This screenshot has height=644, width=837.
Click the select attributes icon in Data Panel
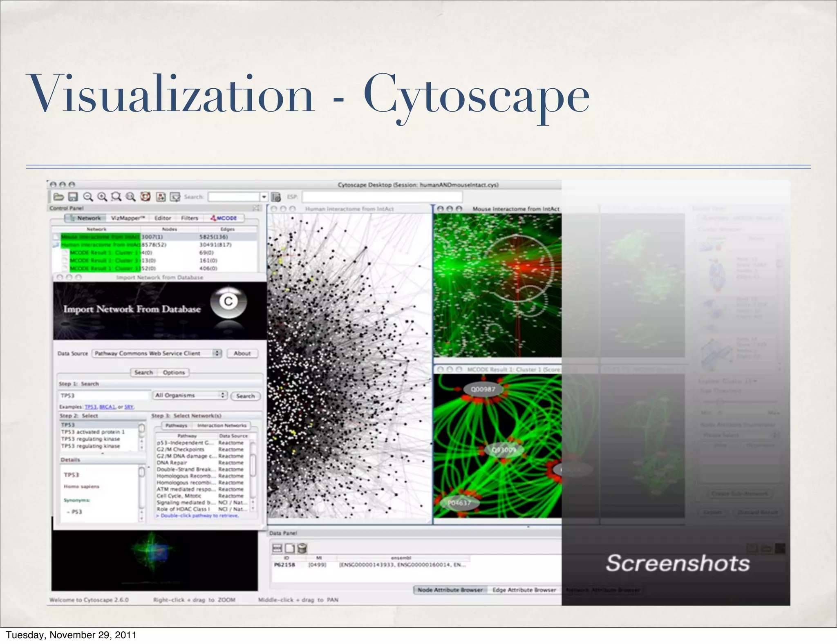click(x=277, y=548)
